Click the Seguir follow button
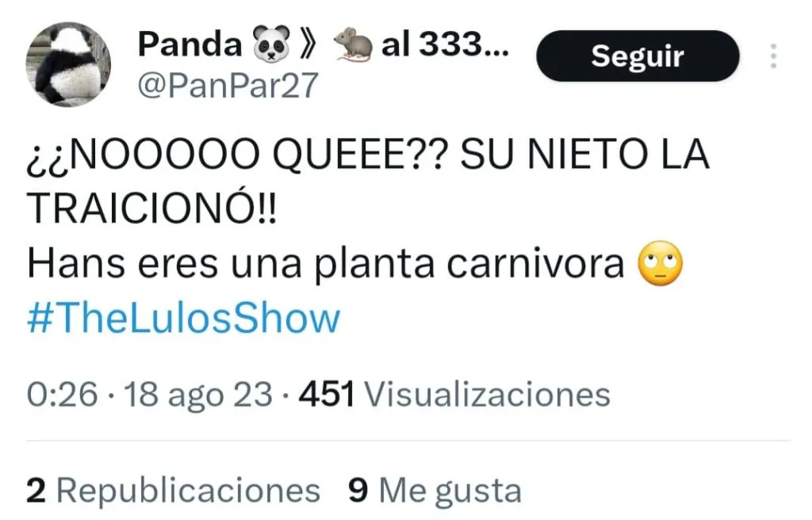 [x=638, y=56]
